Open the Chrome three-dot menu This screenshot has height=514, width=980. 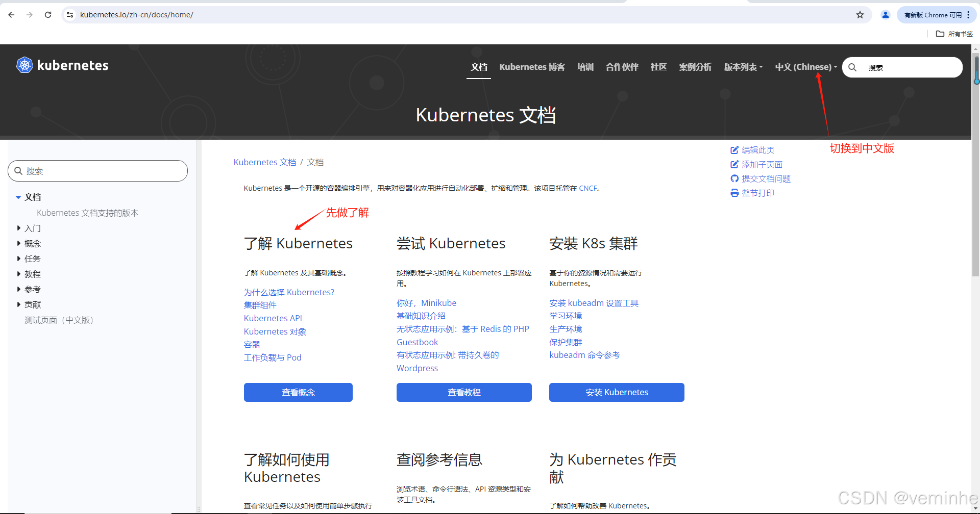(x=968, y=15)
